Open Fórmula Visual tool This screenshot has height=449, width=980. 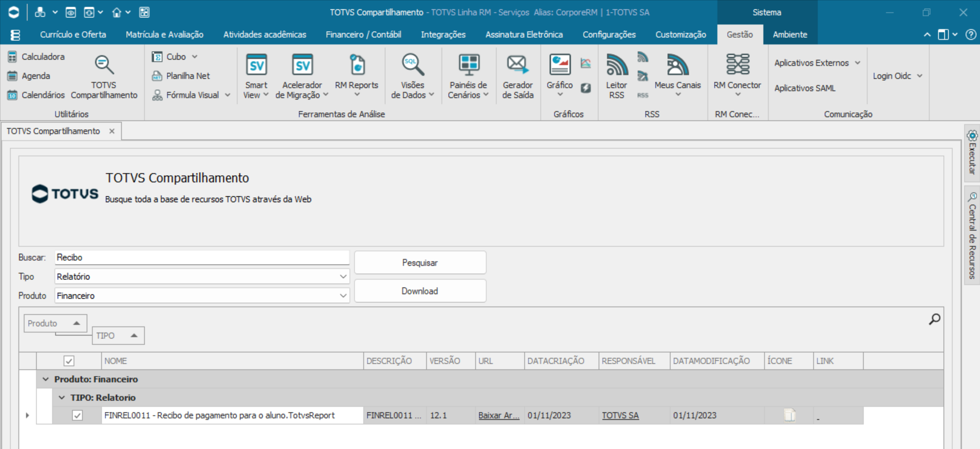[x=191, y=95]
